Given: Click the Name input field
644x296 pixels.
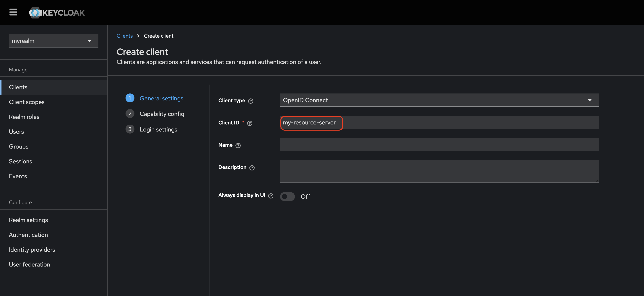Looking at the screenshot, I should [439, 145].
